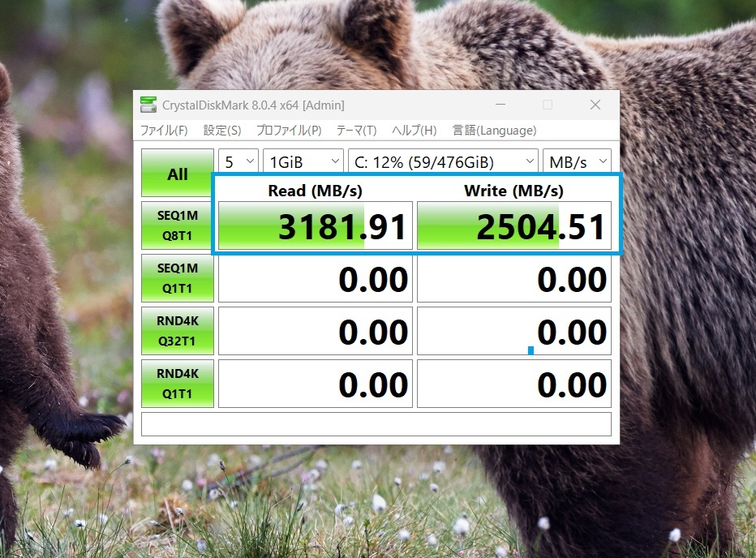Start the RND4K Q1T1 test
This screenshot has height=558, width=756.
pyautogui.click(x=178, y=384)
